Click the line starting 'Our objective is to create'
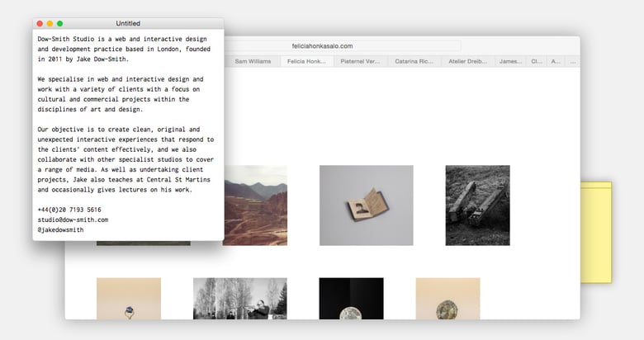This screenshot has width=644, height=340. tap(119, 130)
